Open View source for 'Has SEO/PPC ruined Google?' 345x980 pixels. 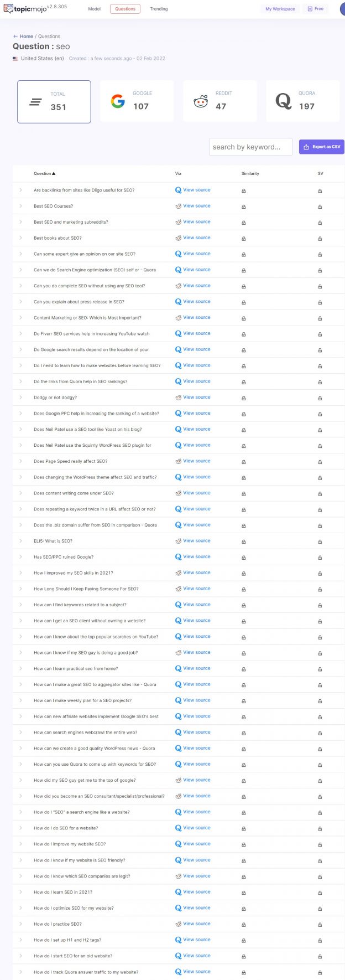pos(195,556)
